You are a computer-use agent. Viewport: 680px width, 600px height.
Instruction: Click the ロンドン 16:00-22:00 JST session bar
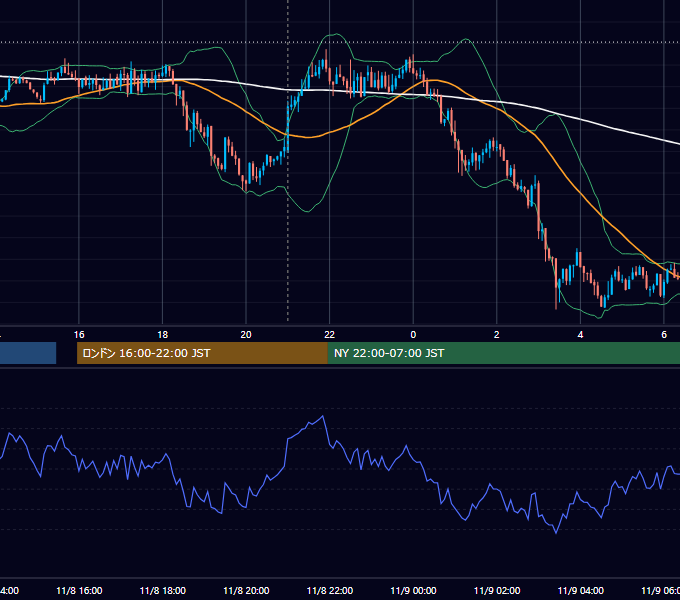(202, 353)
